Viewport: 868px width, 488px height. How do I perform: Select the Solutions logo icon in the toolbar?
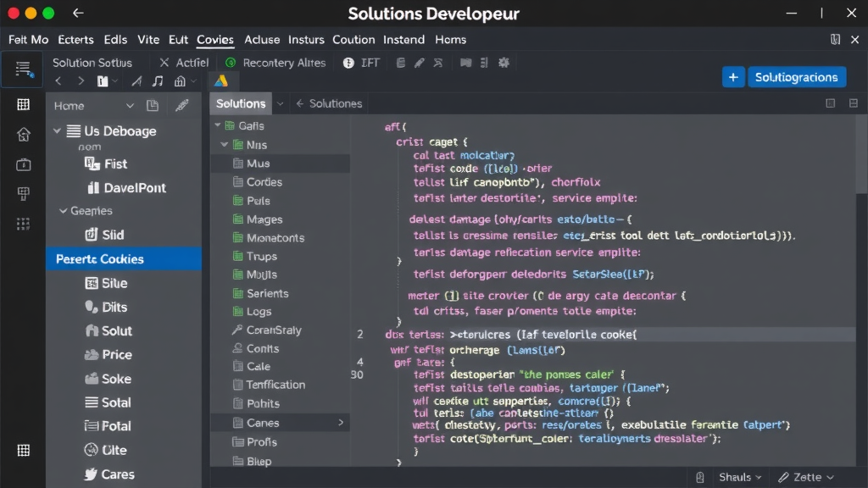coord(223,81)
